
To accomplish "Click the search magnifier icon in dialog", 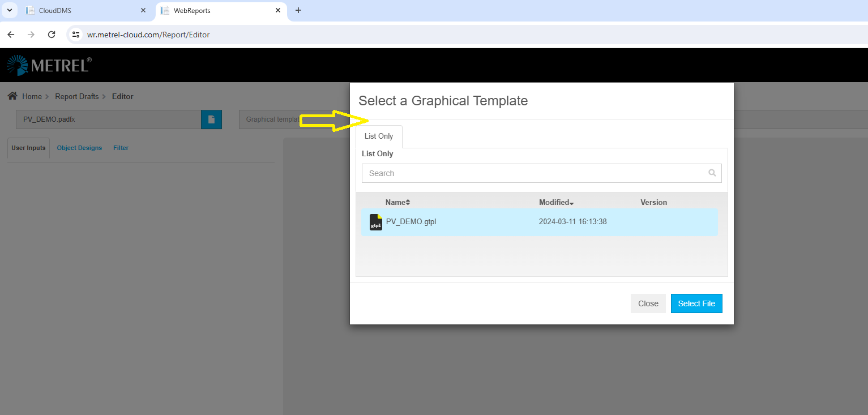I will pyautogui.click(x=712, y=173).
